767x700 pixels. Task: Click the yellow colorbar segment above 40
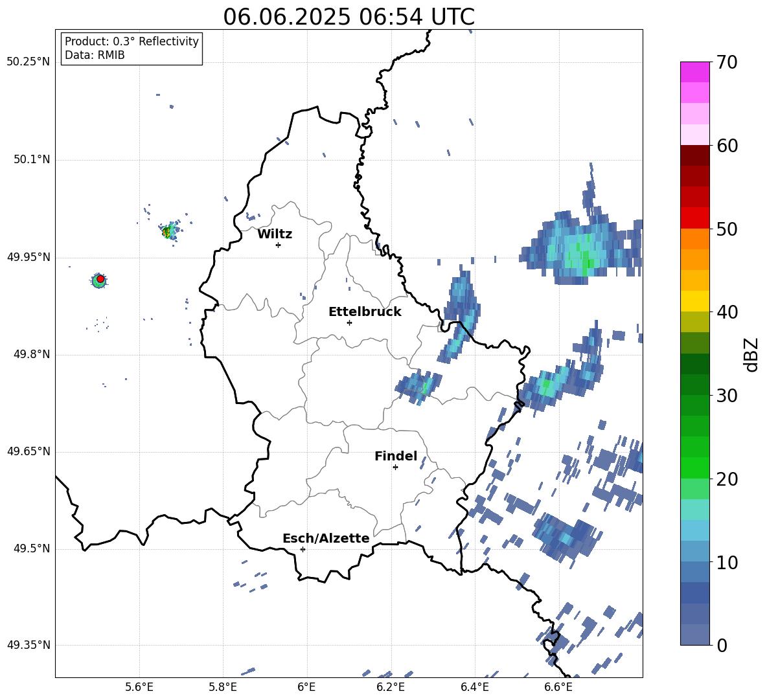[694, 301]
